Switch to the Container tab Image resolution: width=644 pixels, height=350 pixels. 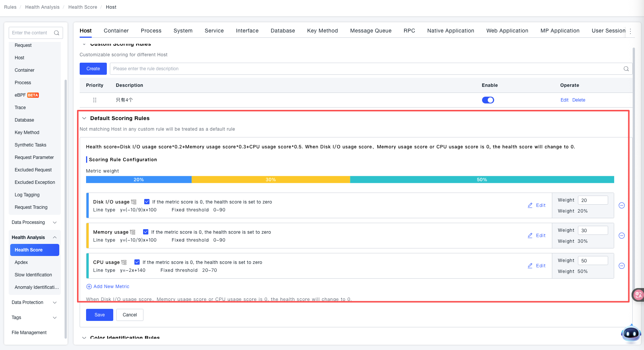pyautogui.click(x=116, y=31)
